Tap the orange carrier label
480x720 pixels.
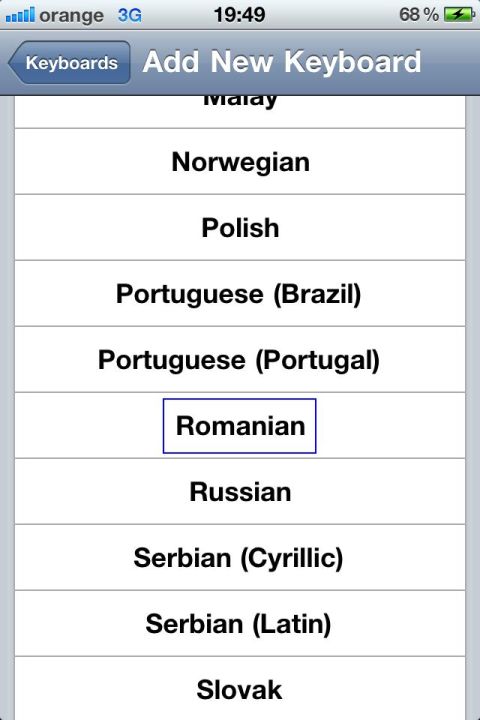pos(72,16)
